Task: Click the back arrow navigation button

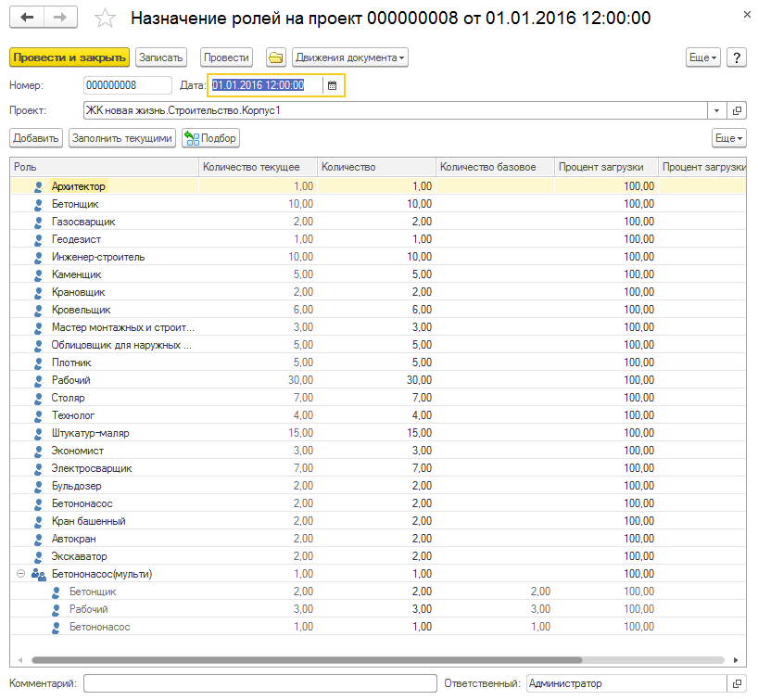Action: point(27,18)
